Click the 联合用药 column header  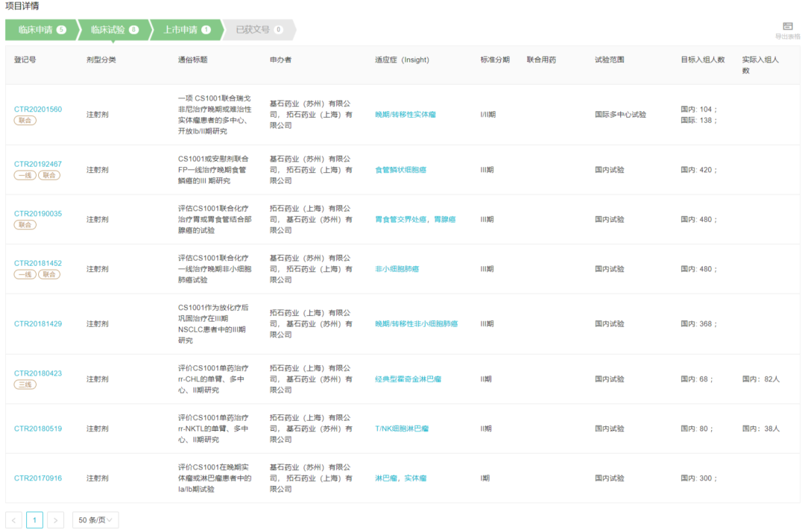coord(541,60)
